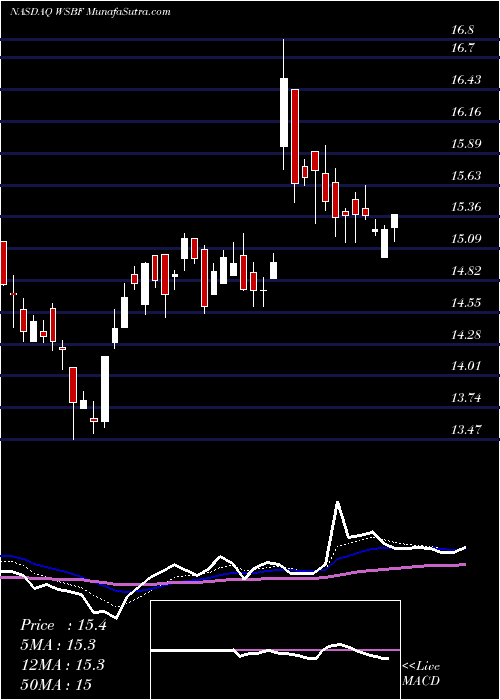
Task: Click the 14.82 price axis label
Action: click(466, 271)
